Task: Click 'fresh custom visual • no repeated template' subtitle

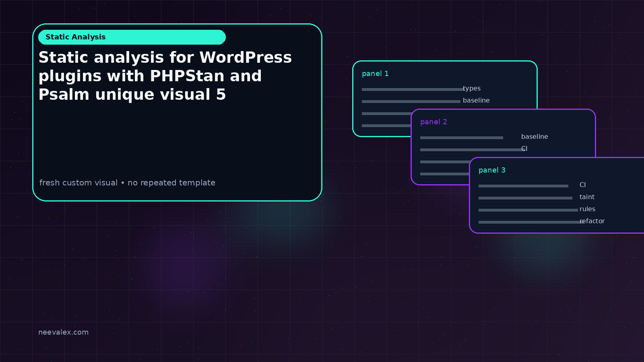Action: coord(127,183)
